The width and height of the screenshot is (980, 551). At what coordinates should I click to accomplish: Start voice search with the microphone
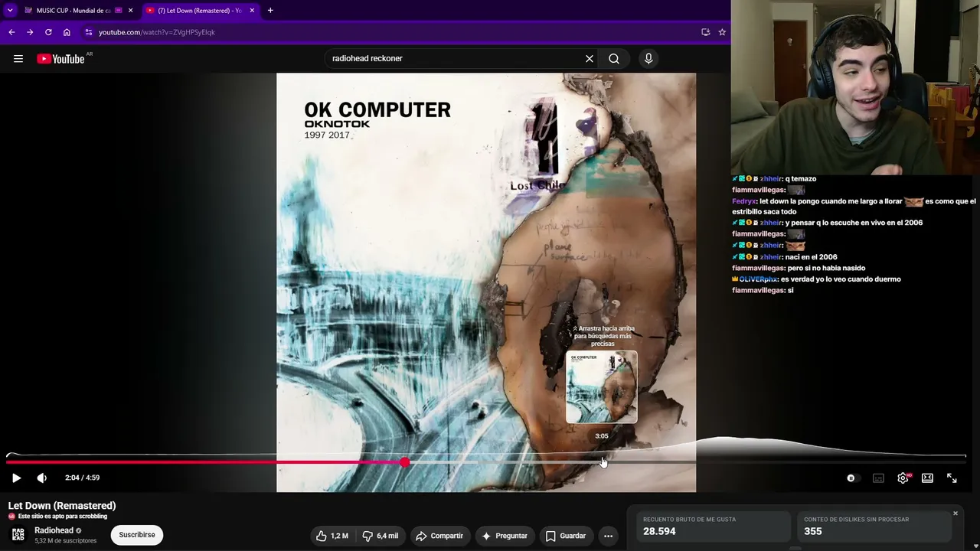[x=648, y=58]
